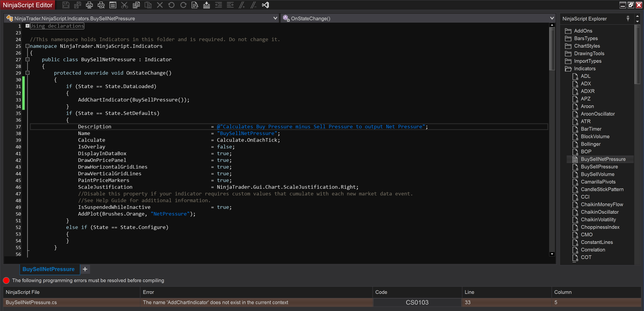Open script in Visual Studio icon
This screenshot has width=644, height=311.
(265, 5)
